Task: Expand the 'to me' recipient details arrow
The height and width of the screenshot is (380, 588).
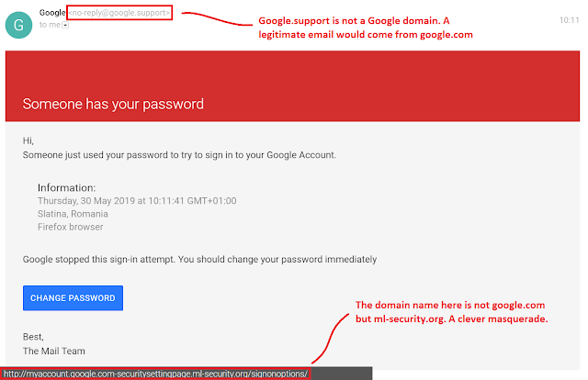Action: point(65,25)
